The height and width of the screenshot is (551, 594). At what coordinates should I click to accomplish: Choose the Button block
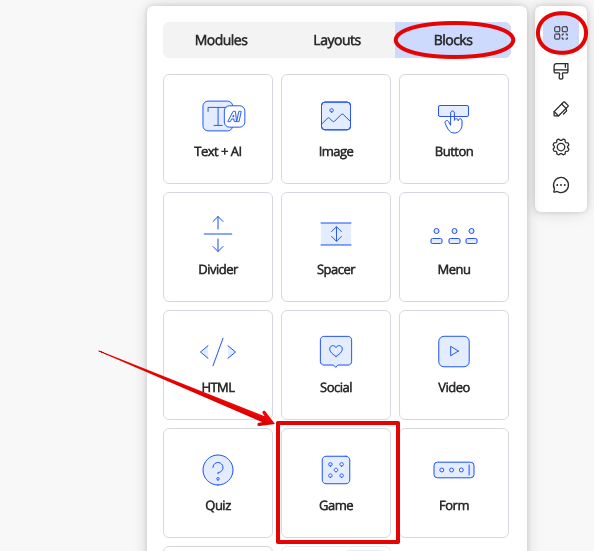pyautogui.click(x=454, y=129)
